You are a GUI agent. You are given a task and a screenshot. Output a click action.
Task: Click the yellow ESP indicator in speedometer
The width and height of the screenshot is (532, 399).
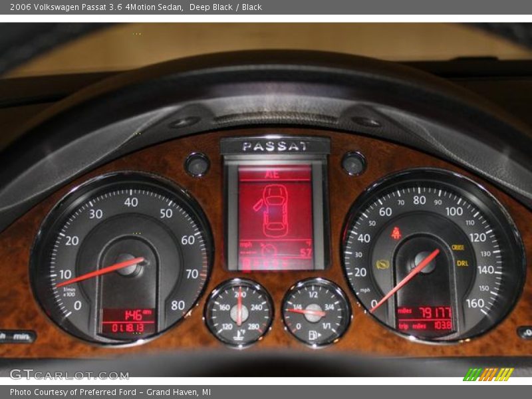click(382, 264)
